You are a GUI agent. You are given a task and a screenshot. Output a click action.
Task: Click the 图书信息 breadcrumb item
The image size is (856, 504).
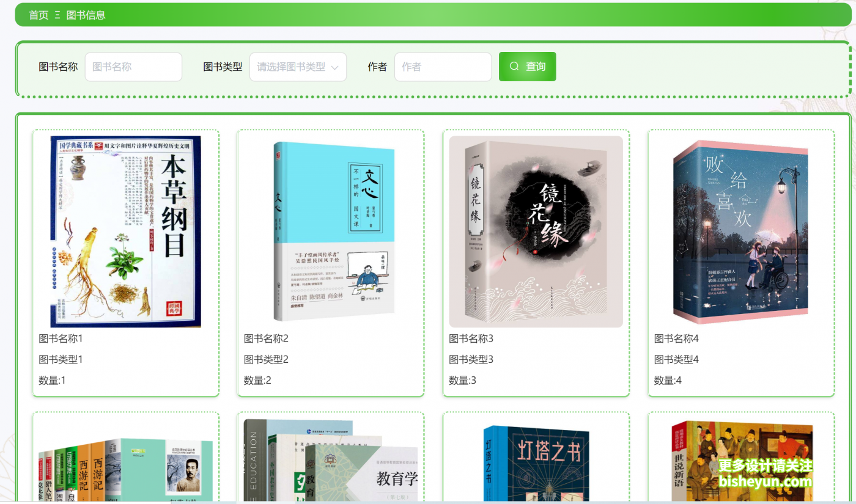pos(86,15)
